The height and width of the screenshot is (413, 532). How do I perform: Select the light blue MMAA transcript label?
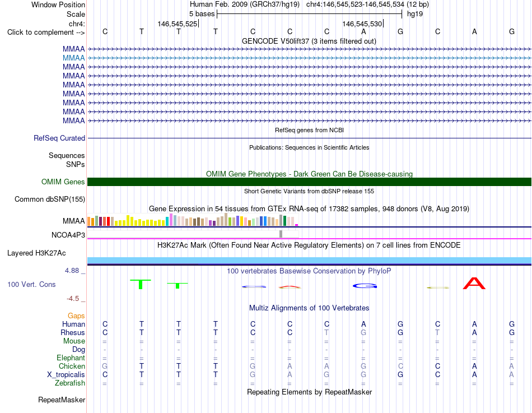[x=73, y=58]
